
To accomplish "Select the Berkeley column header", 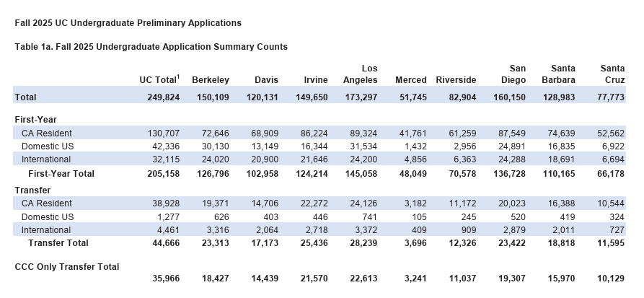I will [211, 80].
